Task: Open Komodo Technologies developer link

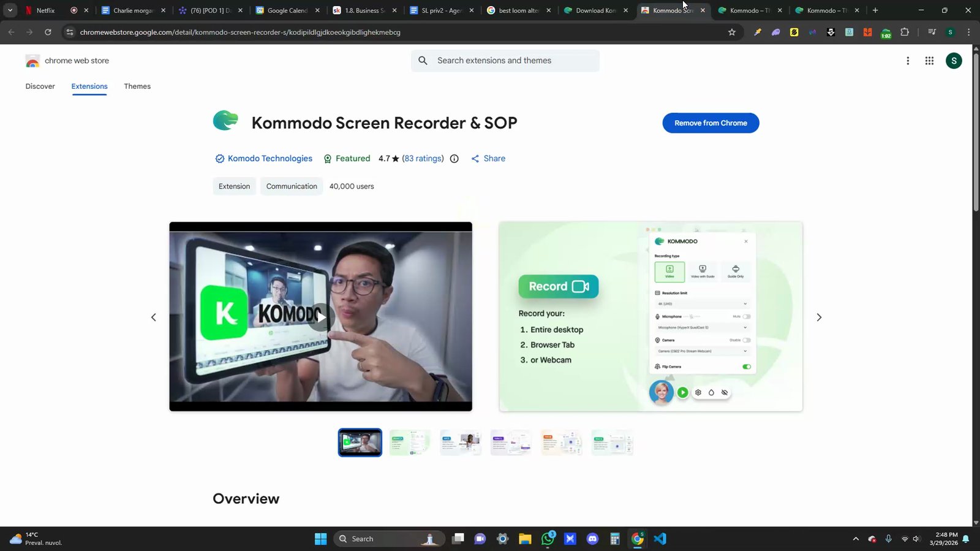Action: click(269, 158)
